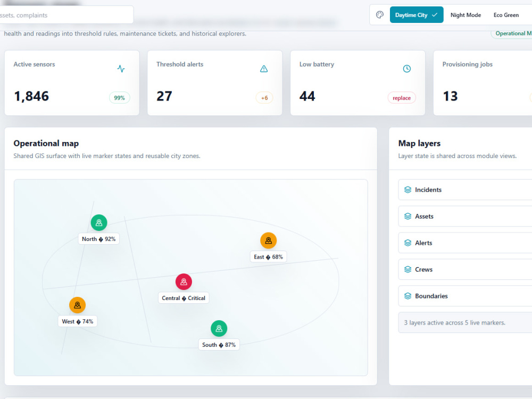Click the replace badge on Low battery
The image size is (532, 399).
(x=402, y=98)
